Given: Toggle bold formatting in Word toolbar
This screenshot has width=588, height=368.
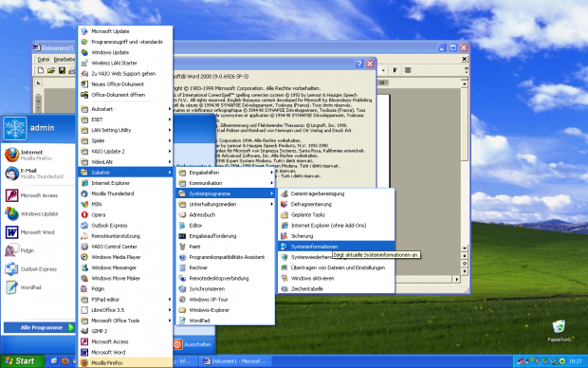Looking at the screenshot, I should click(395, 70).
